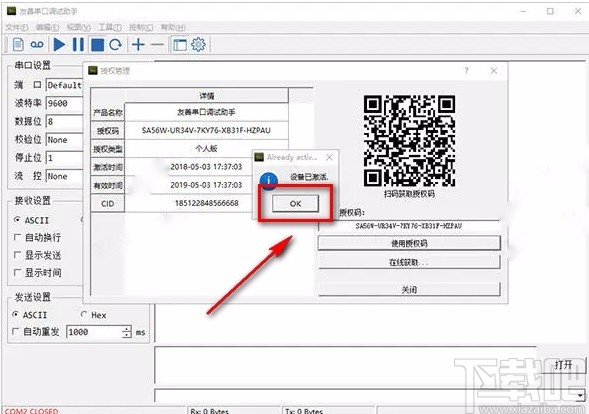The image size is (589, 414).
Task: Click OK in the Already activated dialog
Action: (295, 204)
